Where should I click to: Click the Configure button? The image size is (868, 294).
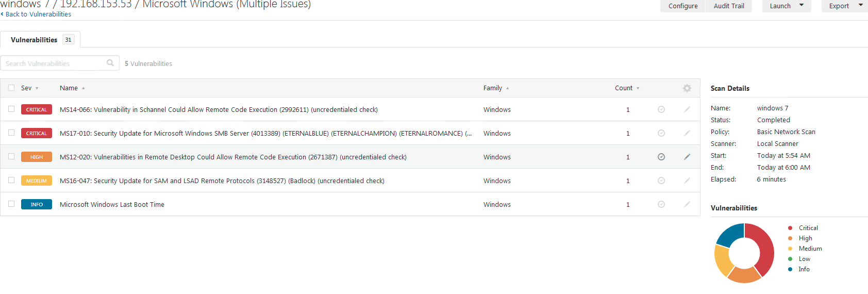pos(683,6)
